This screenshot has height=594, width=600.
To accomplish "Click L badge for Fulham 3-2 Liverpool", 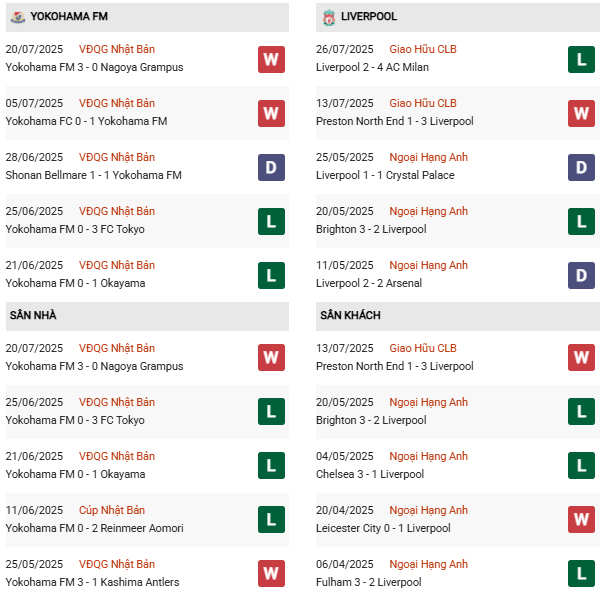I will pyautogui.click(x=582, y=574).
